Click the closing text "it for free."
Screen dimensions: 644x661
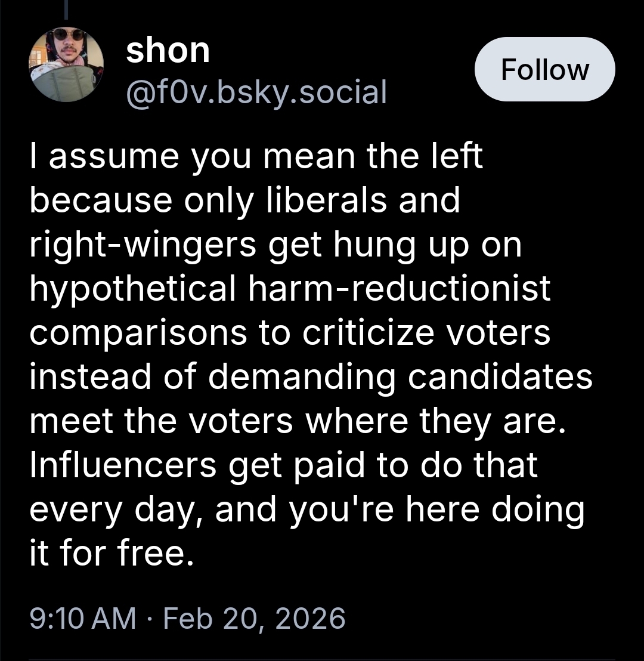(112, 554)
